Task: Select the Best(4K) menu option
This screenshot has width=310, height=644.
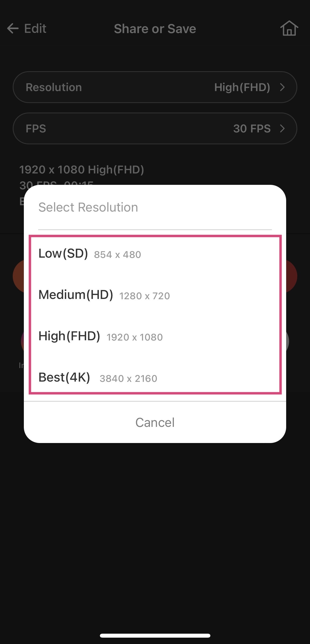Action: pos(98,378)
